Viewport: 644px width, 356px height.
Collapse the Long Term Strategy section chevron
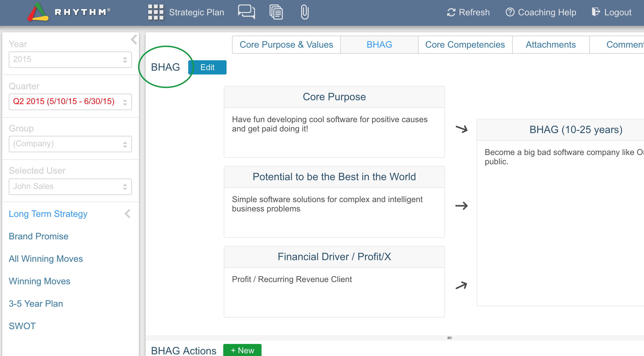click(127, 214)
